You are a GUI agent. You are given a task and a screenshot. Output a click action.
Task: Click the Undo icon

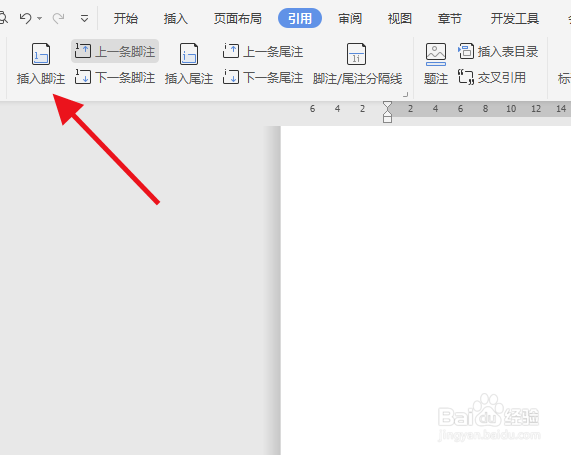26,18
